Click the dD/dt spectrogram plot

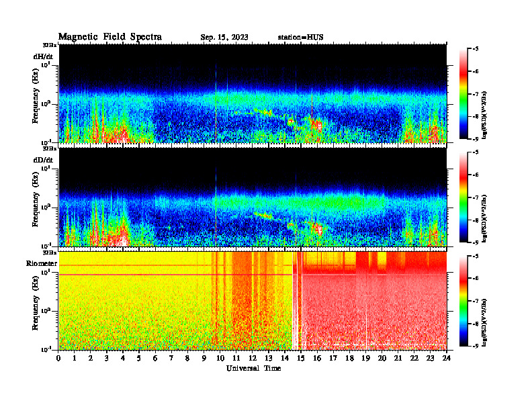pyautogui.click(x=253, y=197)
